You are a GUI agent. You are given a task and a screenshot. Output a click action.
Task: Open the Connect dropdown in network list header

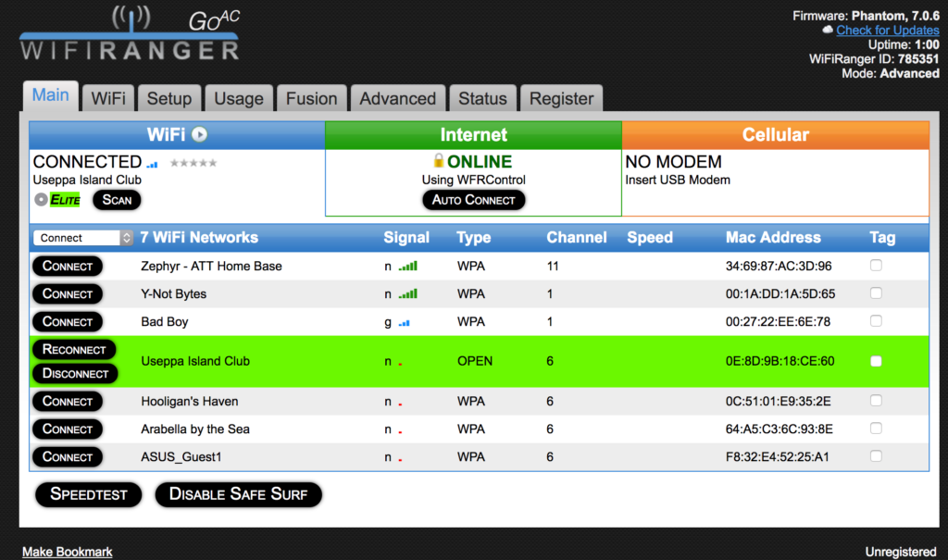coord(83,238)
